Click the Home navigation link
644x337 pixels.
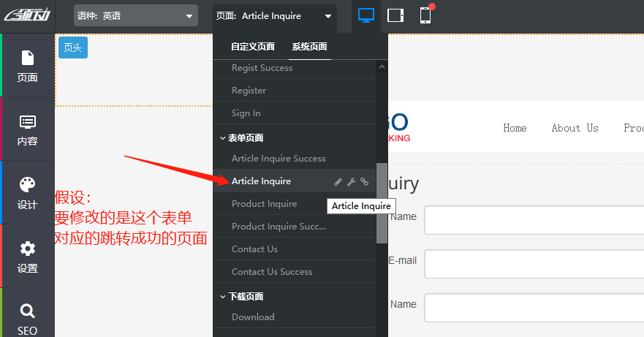click(515, 128)
